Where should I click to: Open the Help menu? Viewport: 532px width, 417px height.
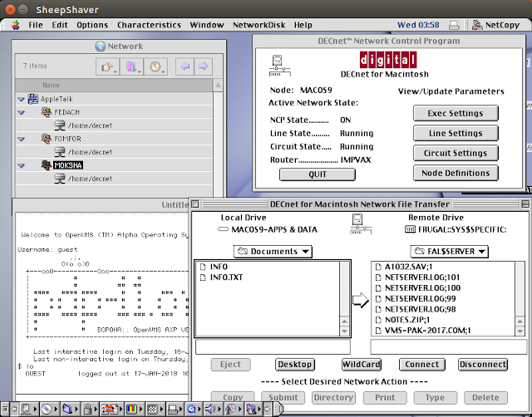(303, 25)
